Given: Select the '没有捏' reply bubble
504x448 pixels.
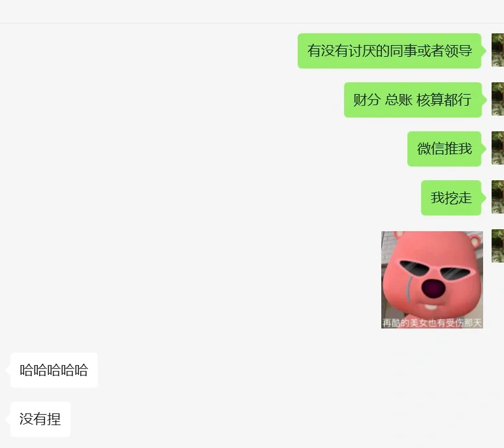Looking at the screenshot, I should 40,419.
